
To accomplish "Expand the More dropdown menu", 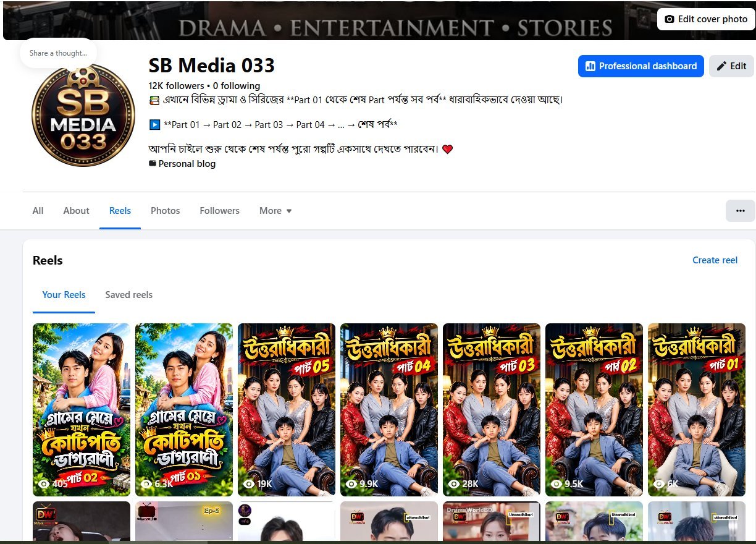I will click(x=275, y=211).
